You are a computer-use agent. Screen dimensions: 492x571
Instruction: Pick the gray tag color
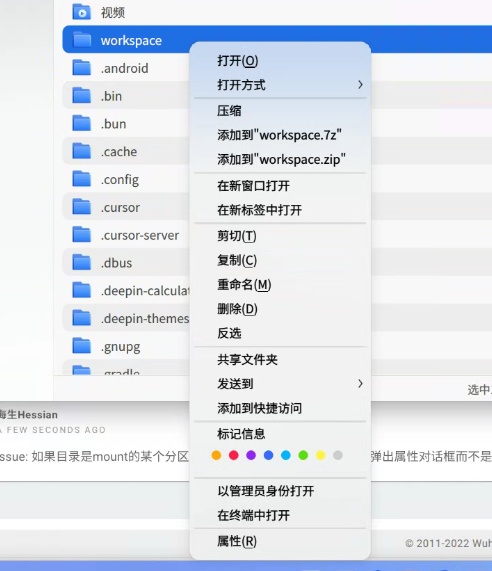click(338, 455)
